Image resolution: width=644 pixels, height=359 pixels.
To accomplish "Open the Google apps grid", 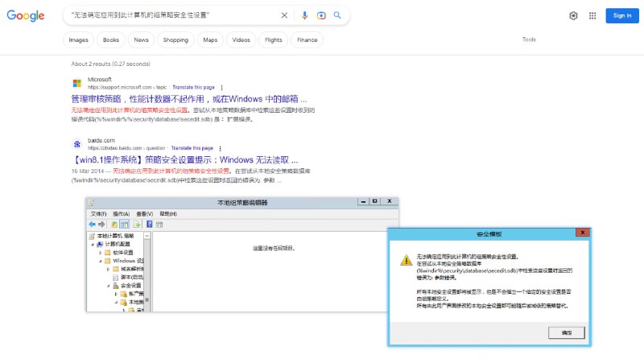I will (x=592, y=15).
